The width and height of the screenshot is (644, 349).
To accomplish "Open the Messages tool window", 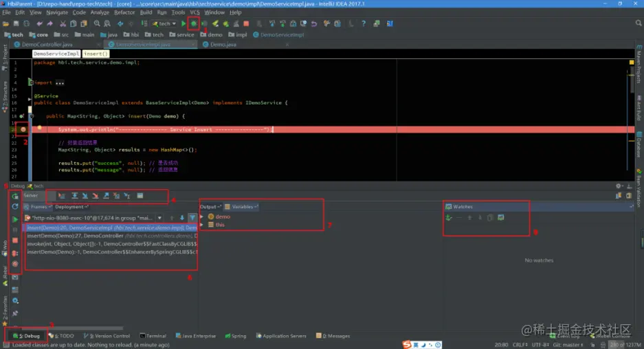I will pyautogui.click(x=333, y=336).
